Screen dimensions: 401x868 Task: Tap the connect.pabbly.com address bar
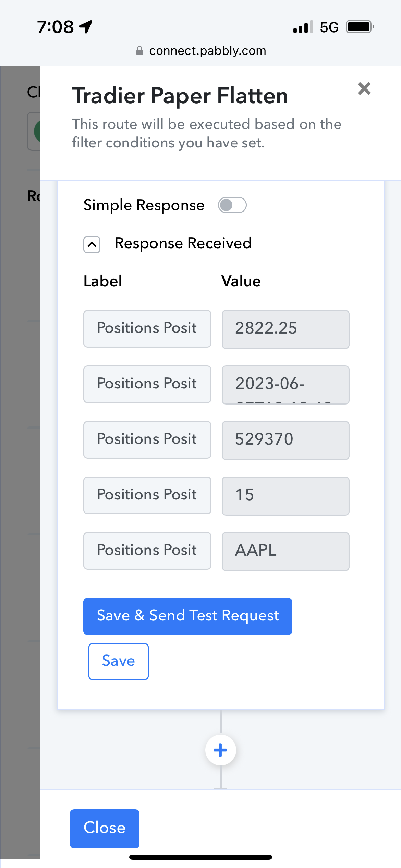201,51
